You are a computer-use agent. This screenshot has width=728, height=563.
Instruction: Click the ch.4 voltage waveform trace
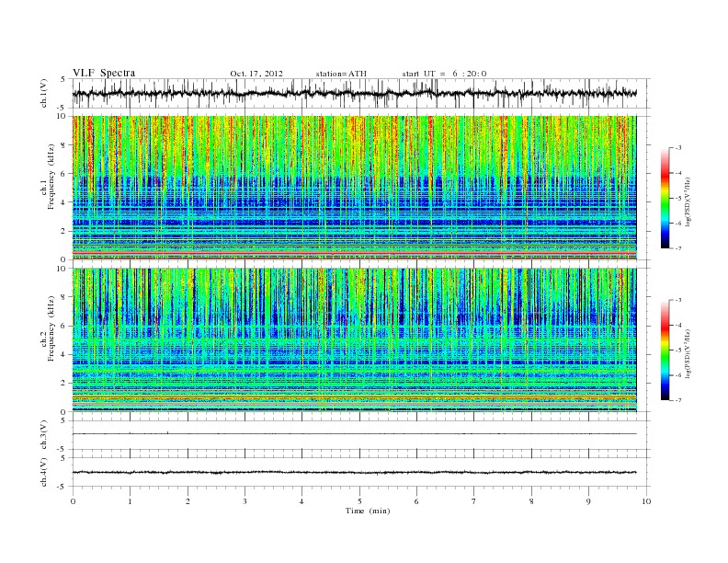click(354, 473)
